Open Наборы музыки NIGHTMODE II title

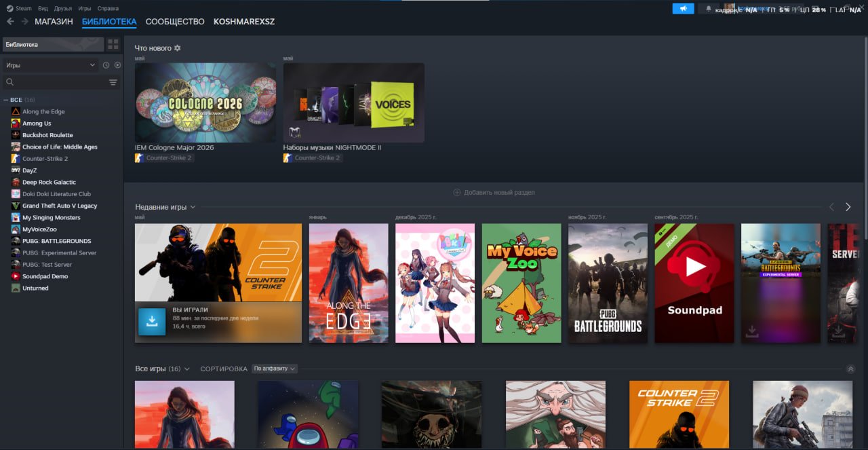(x=332, y=147)
